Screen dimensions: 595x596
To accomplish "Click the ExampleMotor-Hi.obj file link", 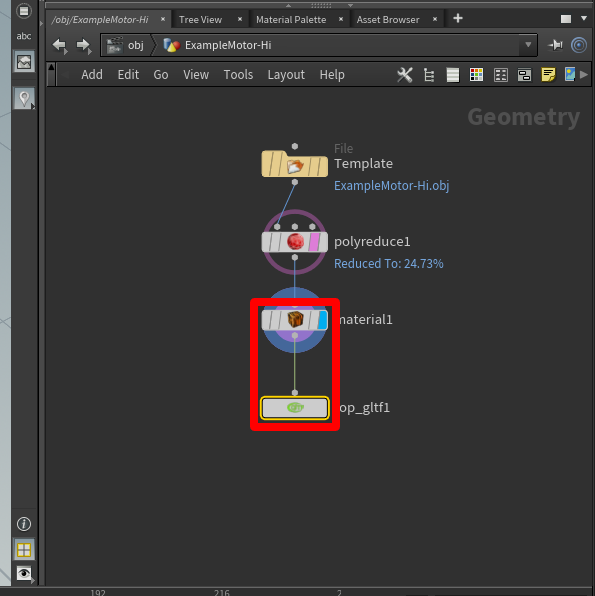I will (391, 185).
